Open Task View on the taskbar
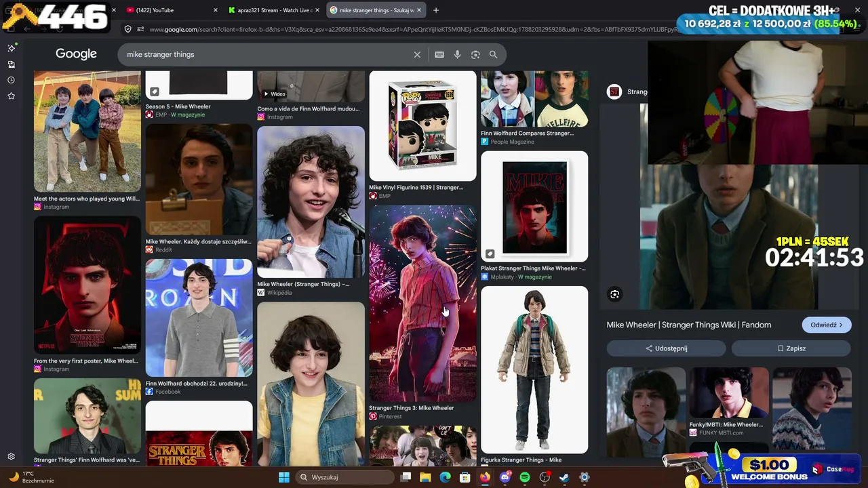The image size is (868, 488). pyautogui.click(x=406, y=477)
